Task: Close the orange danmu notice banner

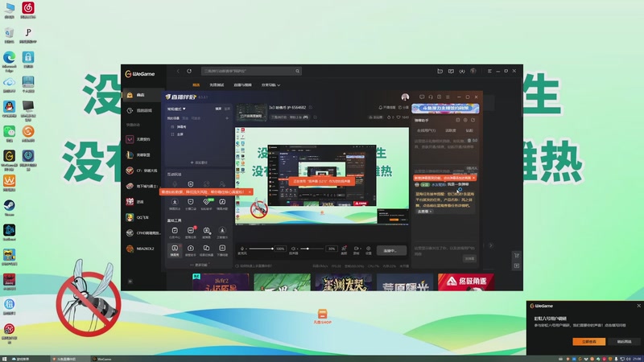Action: pyautogui.click(x=473, y=178)
